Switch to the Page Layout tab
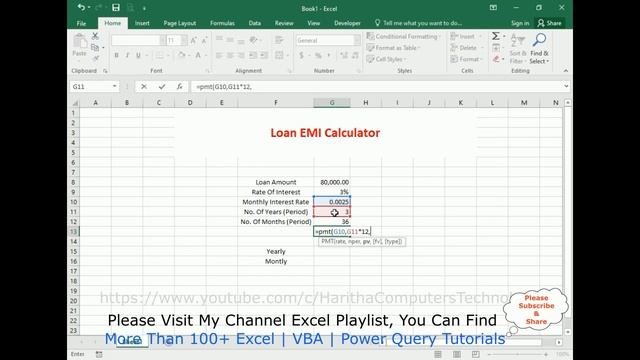This screenshot has height=360, width=640. click(x=180, y=23)
